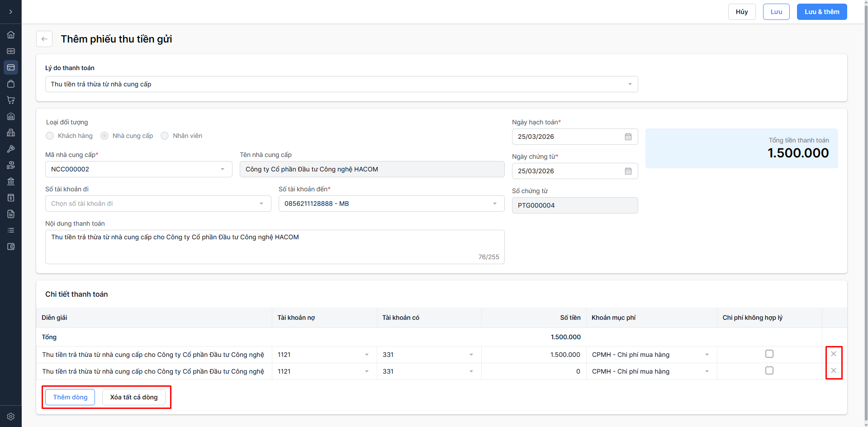The height and width of the screenshot is (427, 868).
Task: Open calendar for Ngày chứng từ
Action: click(x=628, y=171)
